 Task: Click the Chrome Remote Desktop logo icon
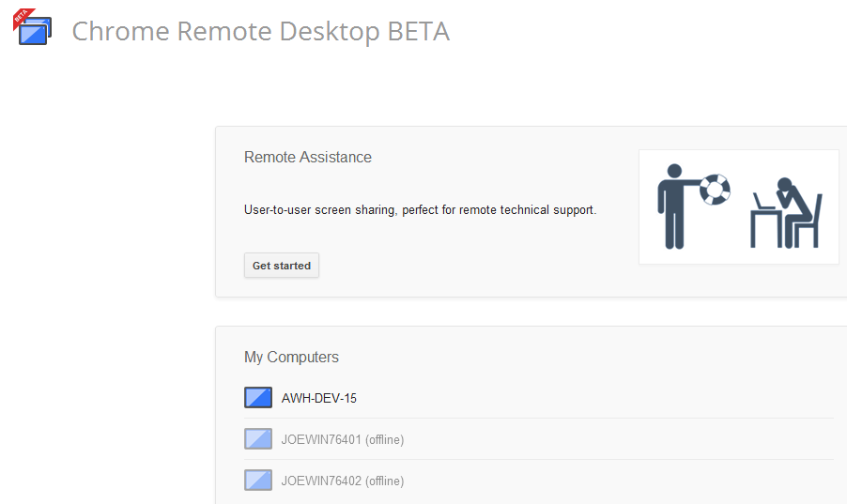(x=35, y=31)
